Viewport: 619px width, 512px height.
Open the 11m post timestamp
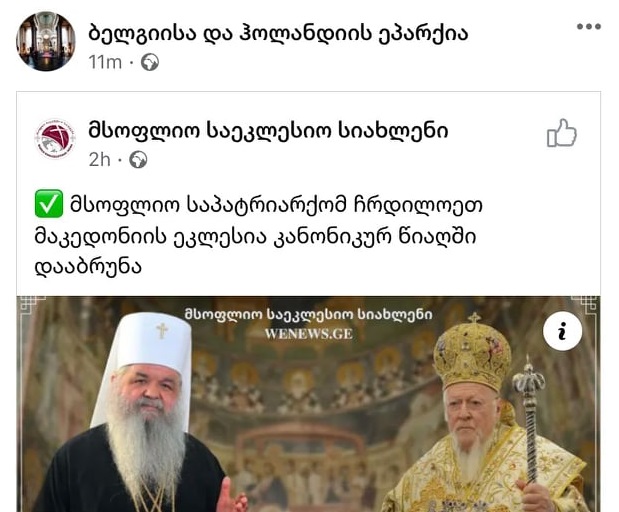[105, 62]
